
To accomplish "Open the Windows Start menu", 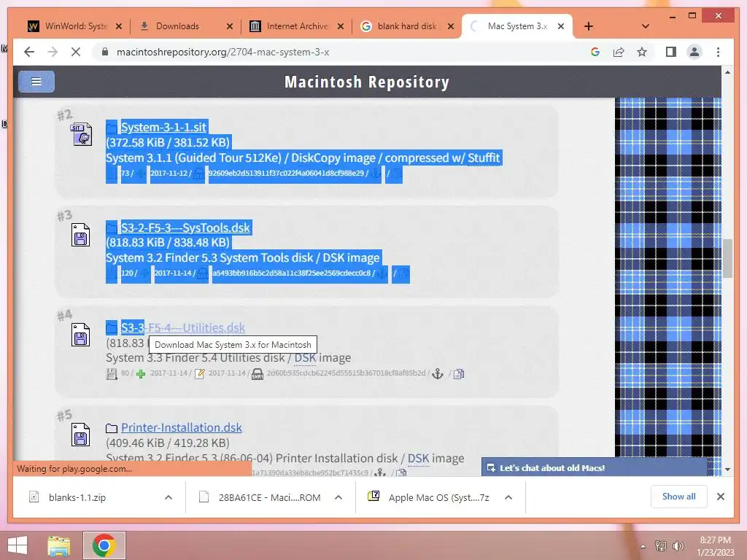I will coord(18,545).
